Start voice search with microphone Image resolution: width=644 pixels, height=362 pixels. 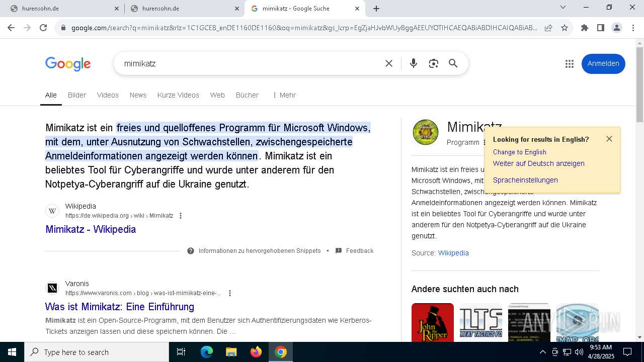(414, 63)
